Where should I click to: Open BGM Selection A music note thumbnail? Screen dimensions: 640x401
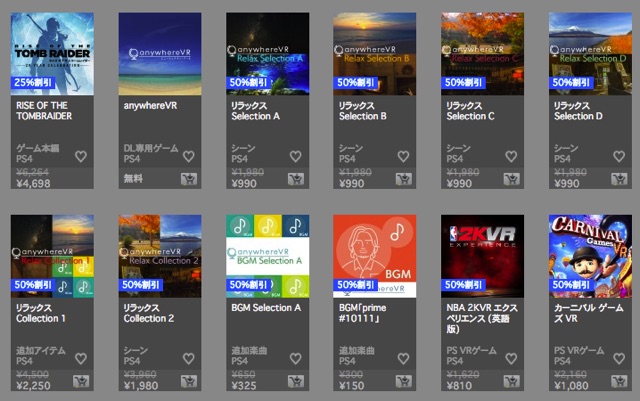click(x=267, y=256)
